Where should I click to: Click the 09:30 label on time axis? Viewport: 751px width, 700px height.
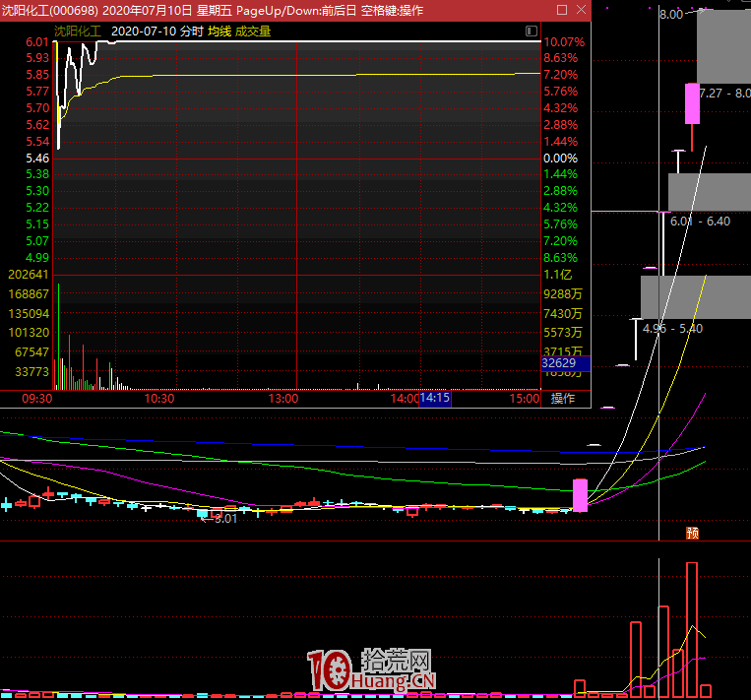(36, 399)
